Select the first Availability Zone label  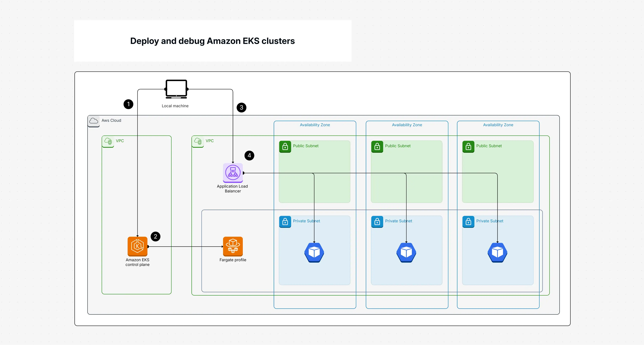315,125
